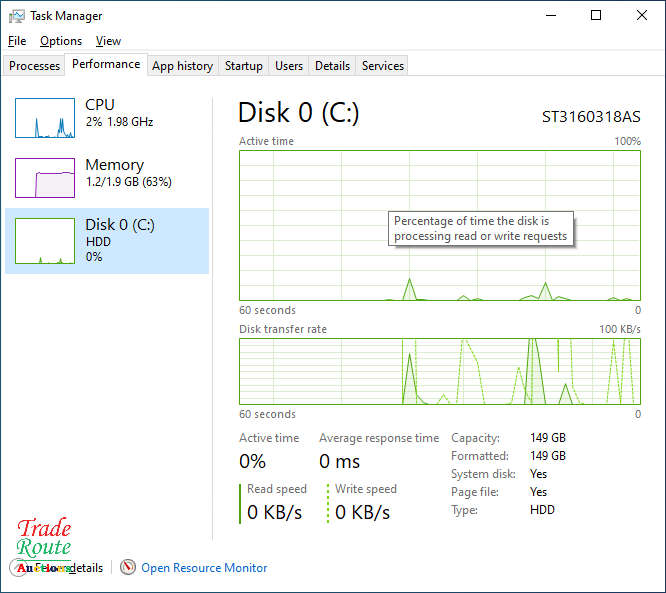Switch to the Processes tab

35,66
